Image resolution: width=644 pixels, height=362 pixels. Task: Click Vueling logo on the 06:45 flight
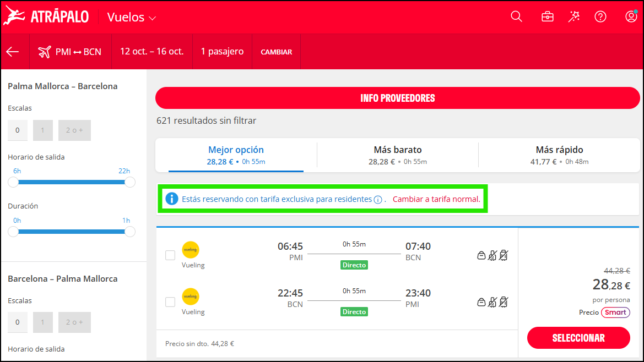point(191,250)
